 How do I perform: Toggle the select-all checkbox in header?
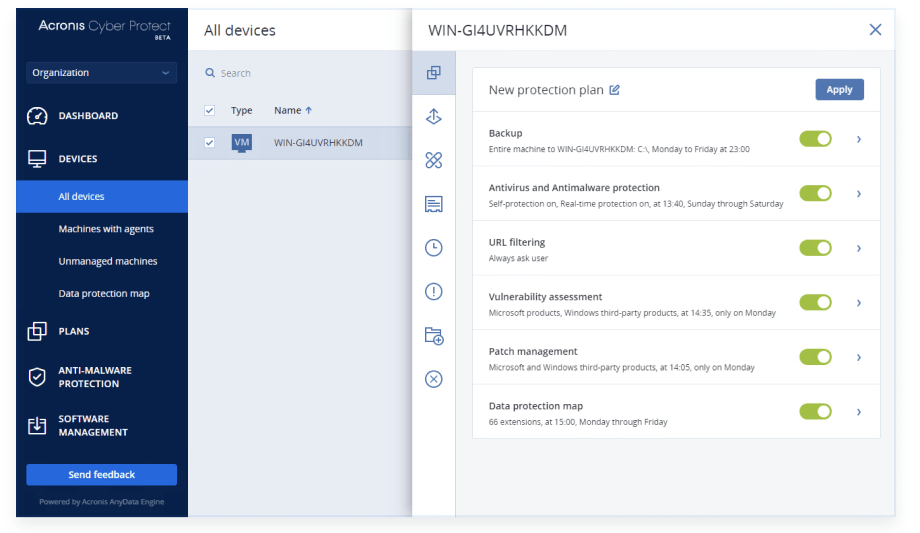[209, 110]
